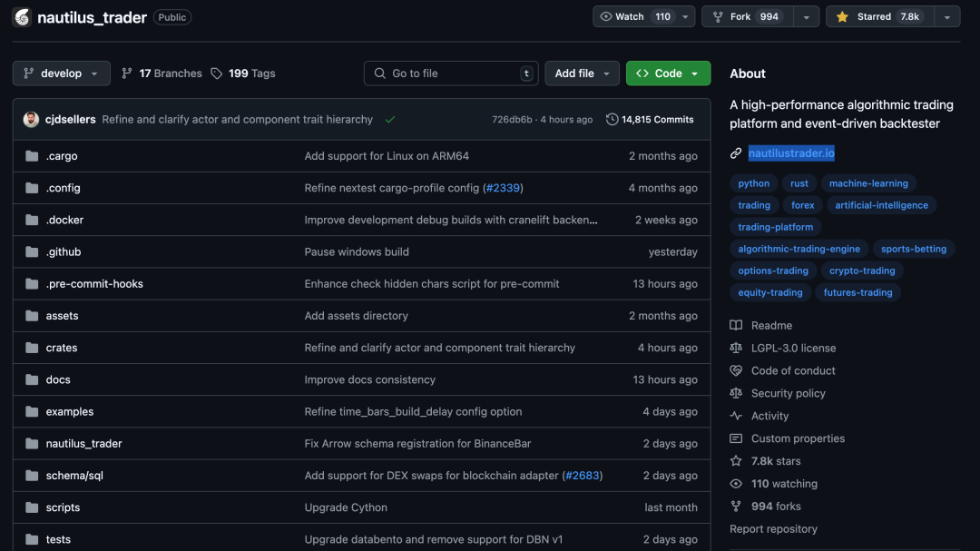Click the Report repository link
The image size is (980, 551).
coord(773,528)
